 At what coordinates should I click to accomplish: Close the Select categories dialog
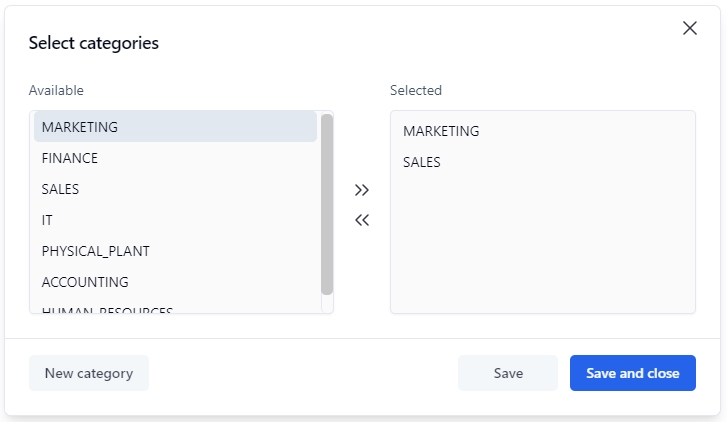point(689,28)
